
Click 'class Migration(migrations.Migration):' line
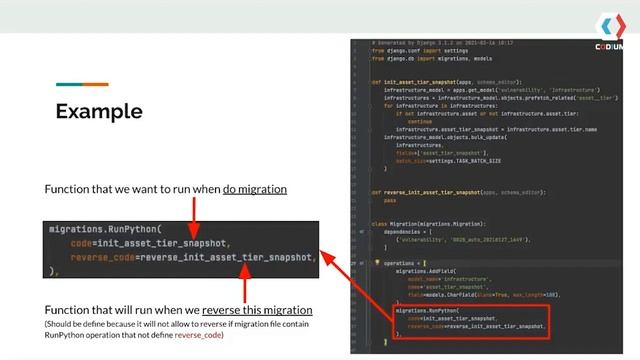(x=429, y=224)
